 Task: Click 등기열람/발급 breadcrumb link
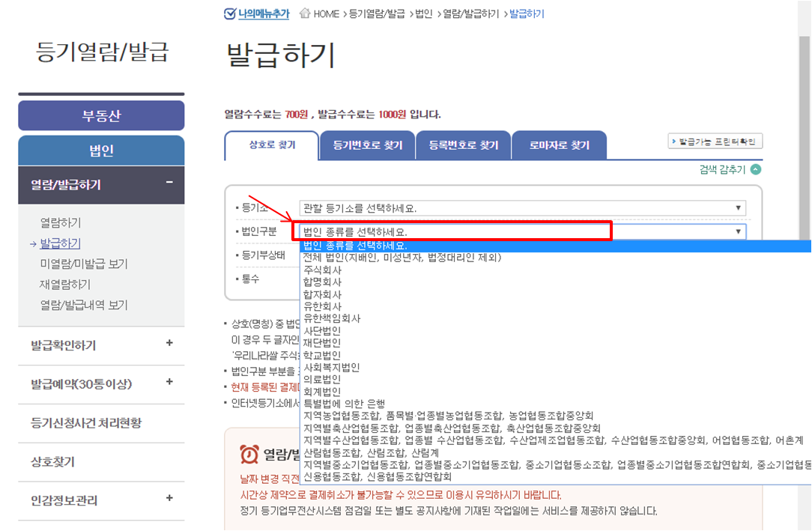[377, 13]
